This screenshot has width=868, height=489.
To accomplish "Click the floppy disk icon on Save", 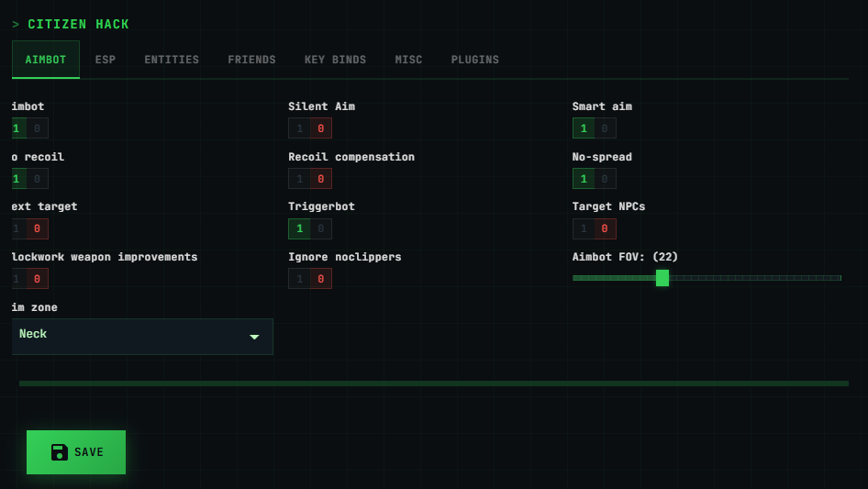I will click(60, 452).
